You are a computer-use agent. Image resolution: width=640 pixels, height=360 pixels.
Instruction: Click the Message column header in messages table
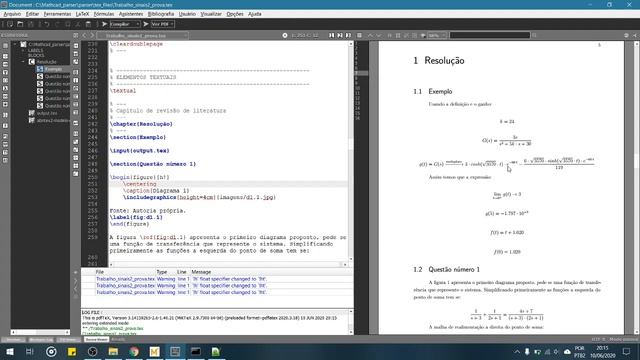pos(201,272)
